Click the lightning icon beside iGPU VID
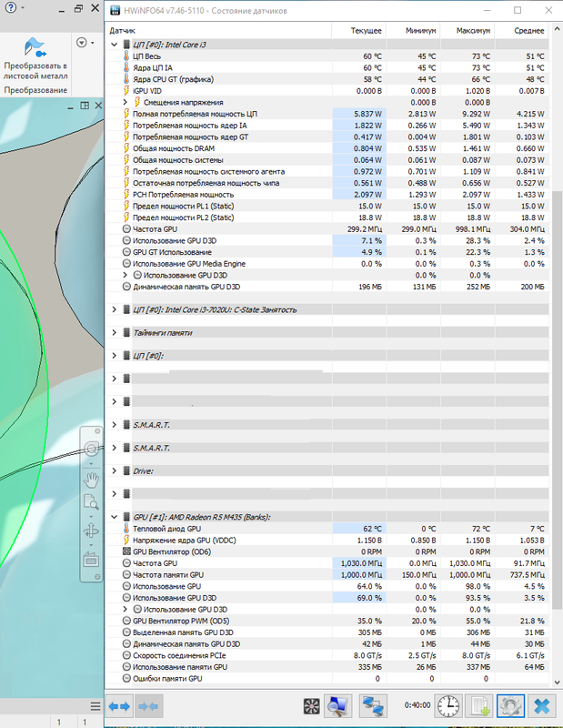563x728 pixels. tap(126, 90)
